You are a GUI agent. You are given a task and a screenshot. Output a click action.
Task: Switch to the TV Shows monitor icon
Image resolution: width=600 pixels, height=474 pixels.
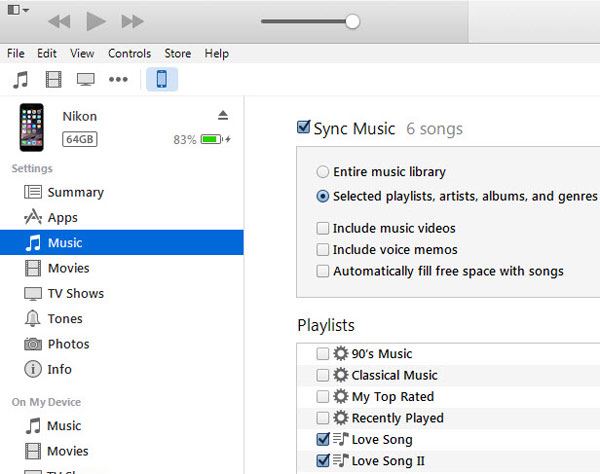(86, 80)
